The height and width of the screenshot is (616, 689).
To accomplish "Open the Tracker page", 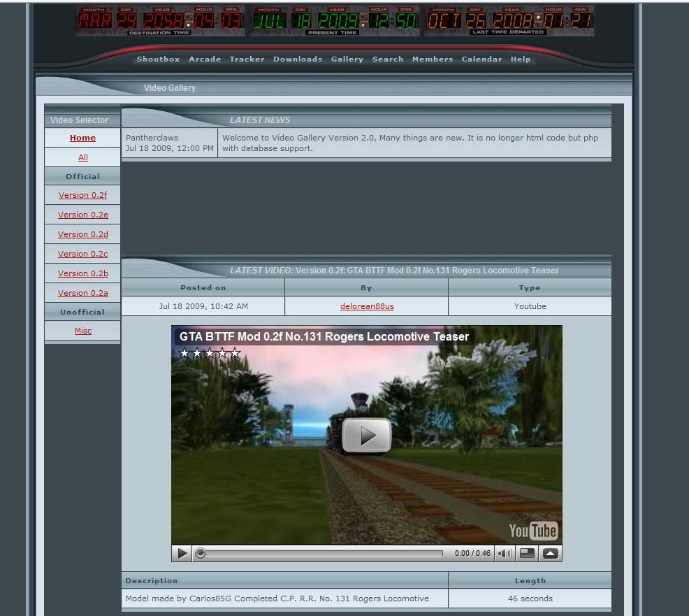I will tap(247, 59).
